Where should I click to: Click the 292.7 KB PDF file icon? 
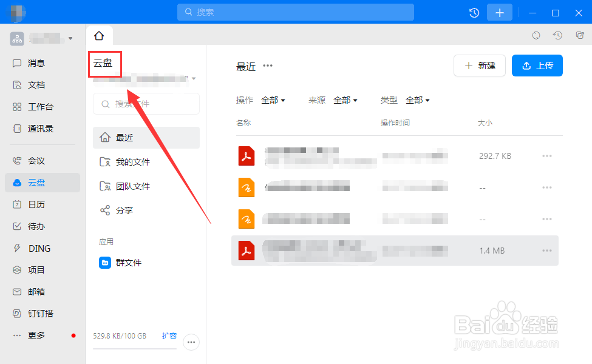point(246,156)
